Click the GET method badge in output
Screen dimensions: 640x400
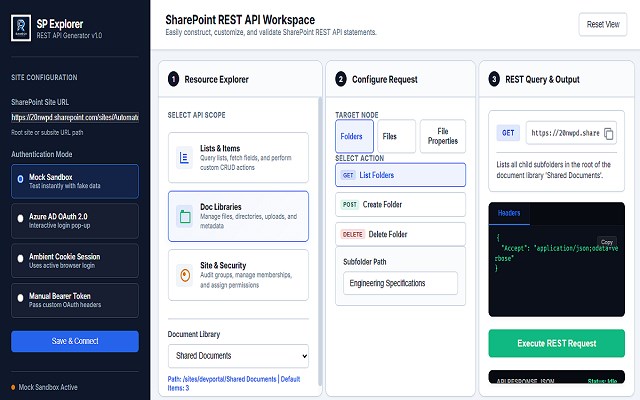(508, 133)
